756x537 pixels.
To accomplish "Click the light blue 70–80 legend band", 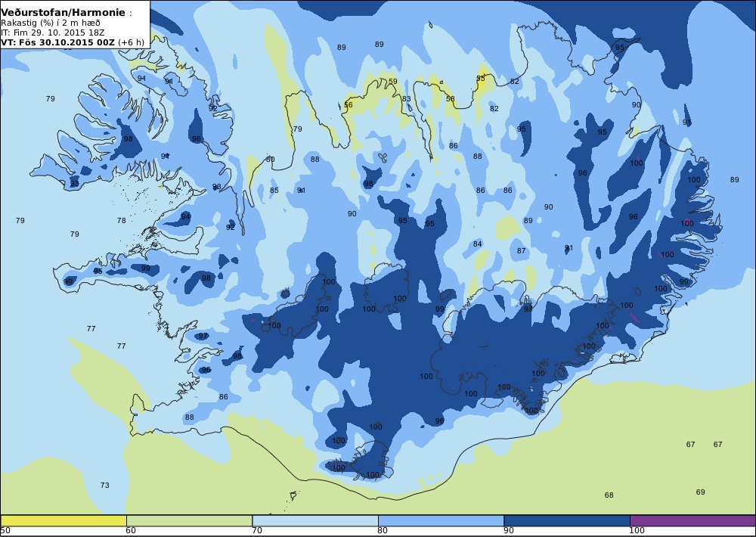I will point(315,520).
